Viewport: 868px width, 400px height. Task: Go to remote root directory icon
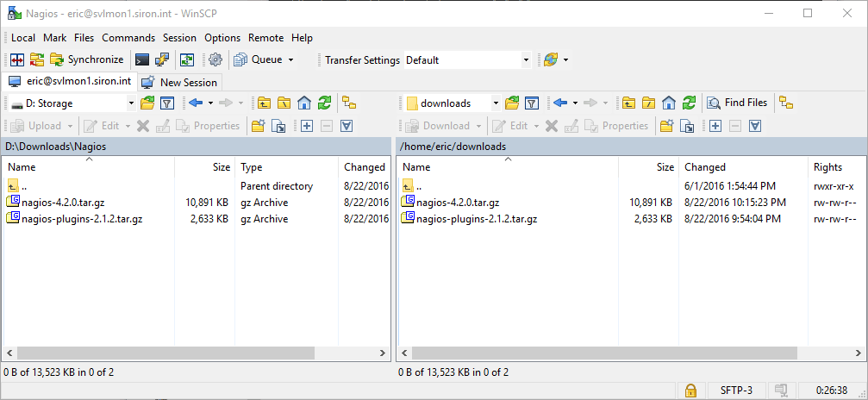[649, 103]
